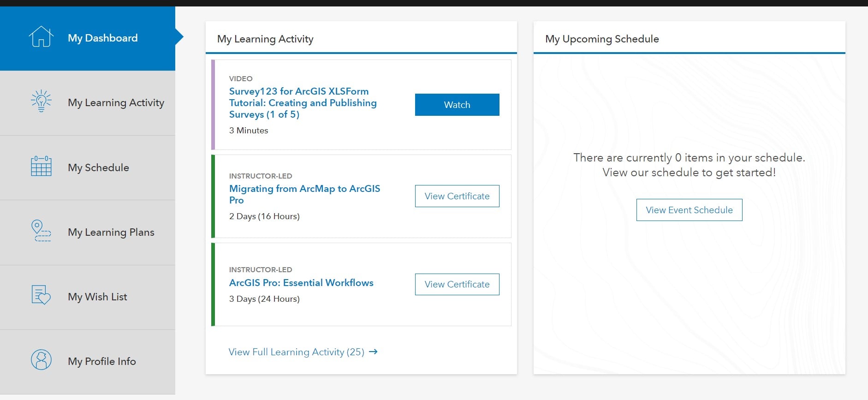The height and width of the screenshot is (400, 868).
Task: Click the lightbulb icon in the sidebar
Action: pyautogui.click(x=41, y=101)
